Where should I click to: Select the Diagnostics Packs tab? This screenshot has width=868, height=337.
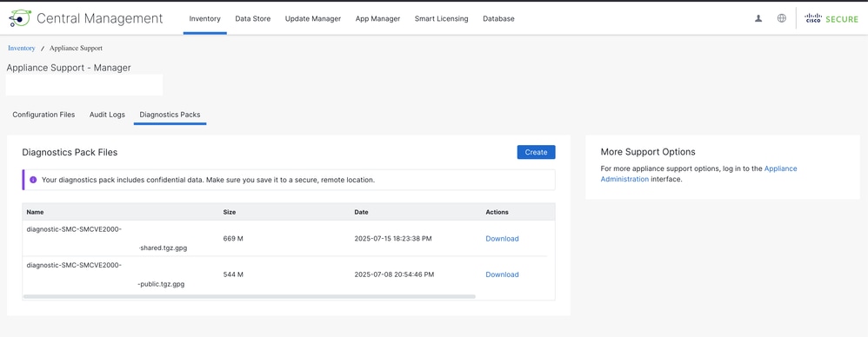(170, 115)
